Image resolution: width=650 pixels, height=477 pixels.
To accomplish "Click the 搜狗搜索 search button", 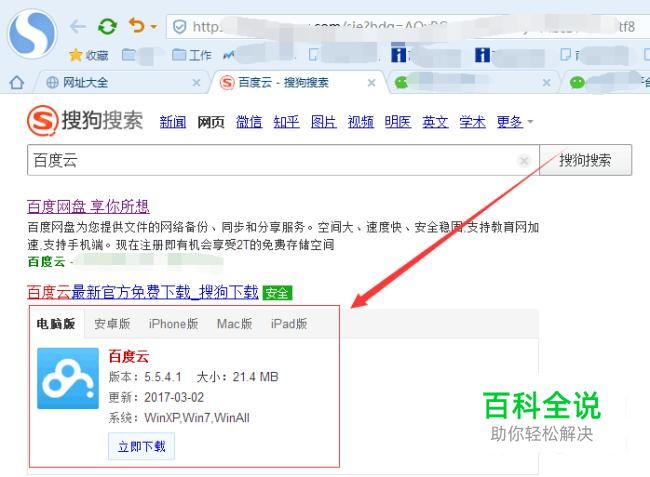I will pyautogui.click(x=585, y=160).
